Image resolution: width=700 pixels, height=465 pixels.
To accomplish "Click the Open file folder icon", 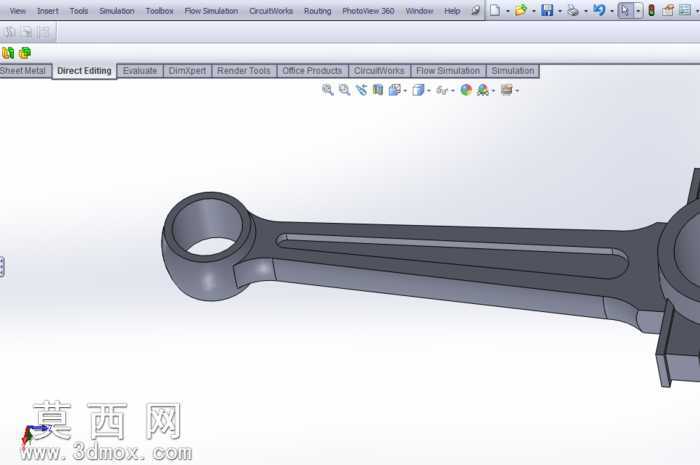I will point(520,10).
